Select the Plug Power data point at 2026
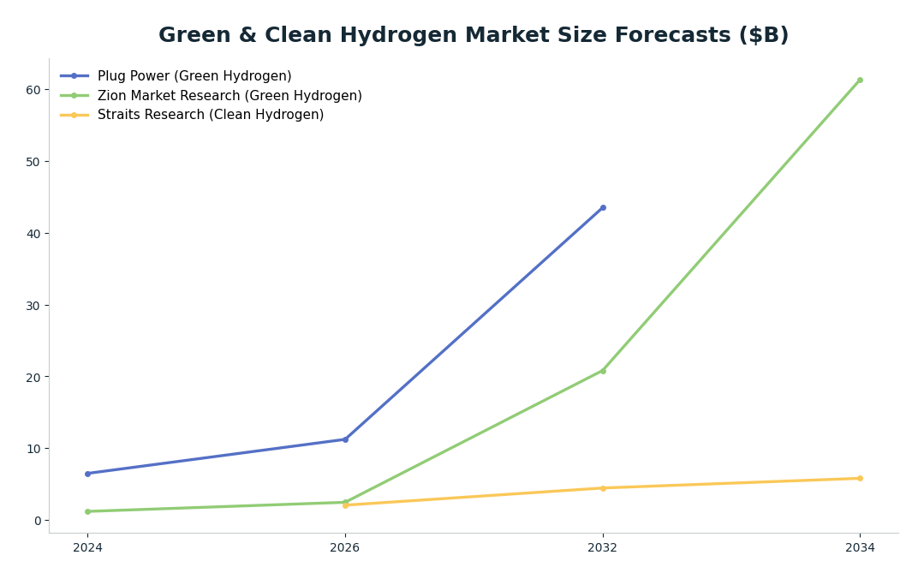Screen dimensions: 924x579 345,439
